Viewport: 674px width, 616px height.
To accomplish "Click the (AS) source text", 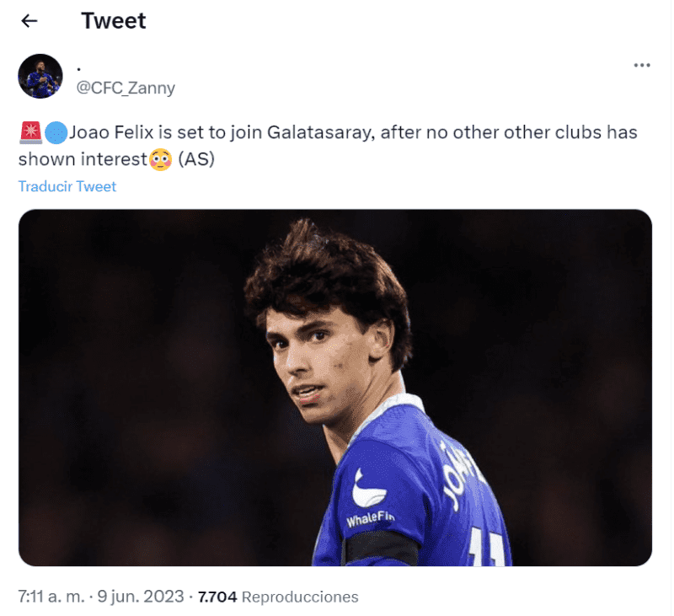I will click(x=195, y=158).
